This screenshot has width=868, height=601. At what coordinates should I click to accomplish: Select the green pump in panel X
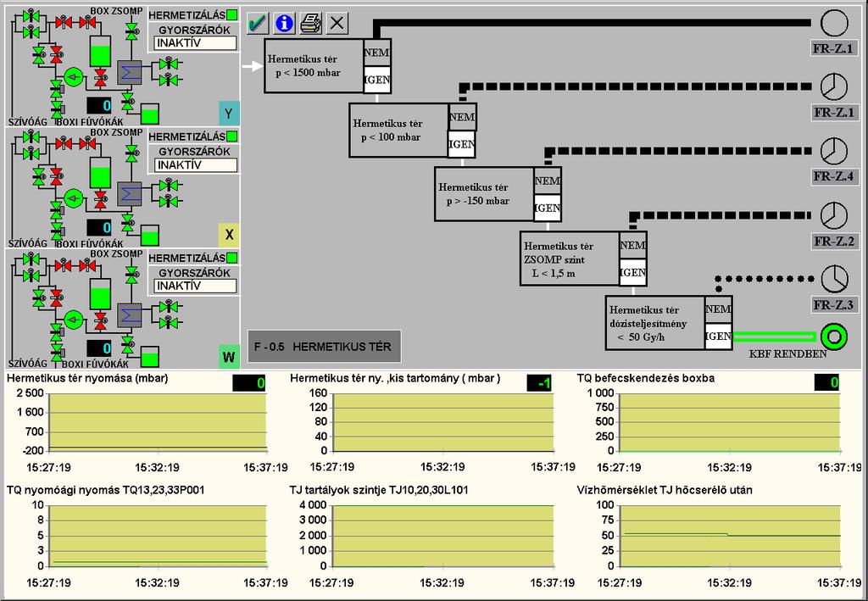click(73, 198)
